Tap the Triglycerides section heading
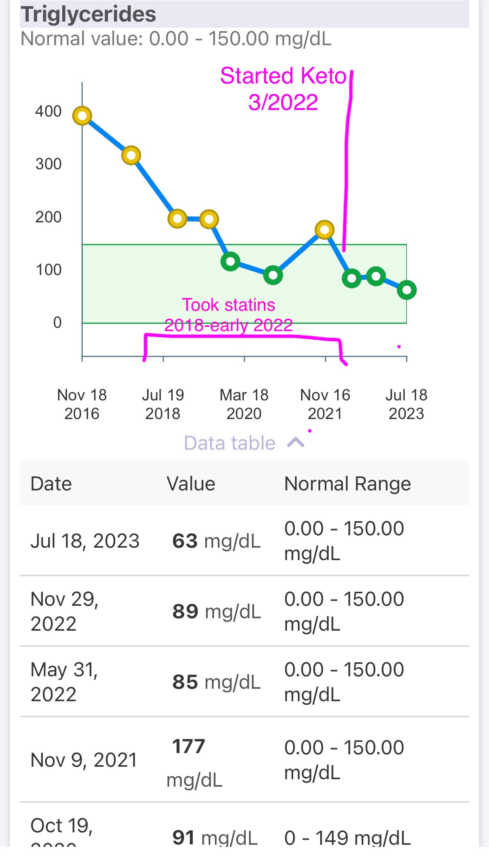This screenshot has width=489, height=868. (x=89, y=14)
